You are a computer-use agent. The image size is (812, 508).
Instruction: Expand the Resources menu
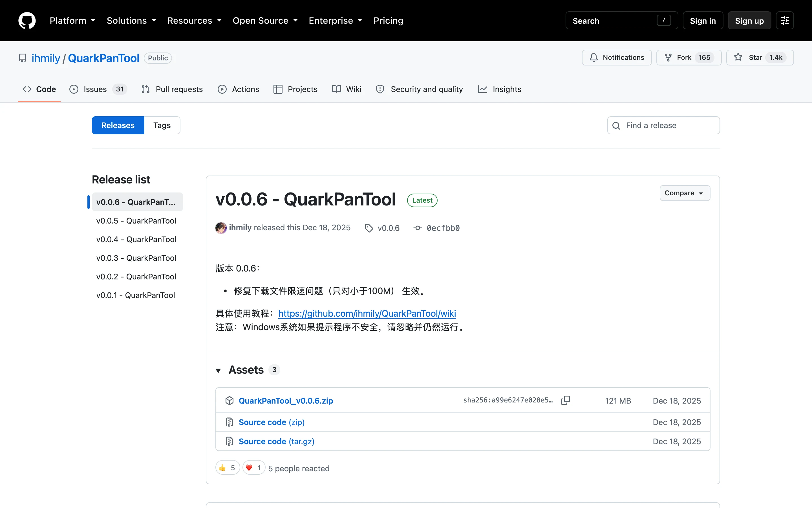coord(194,21)
